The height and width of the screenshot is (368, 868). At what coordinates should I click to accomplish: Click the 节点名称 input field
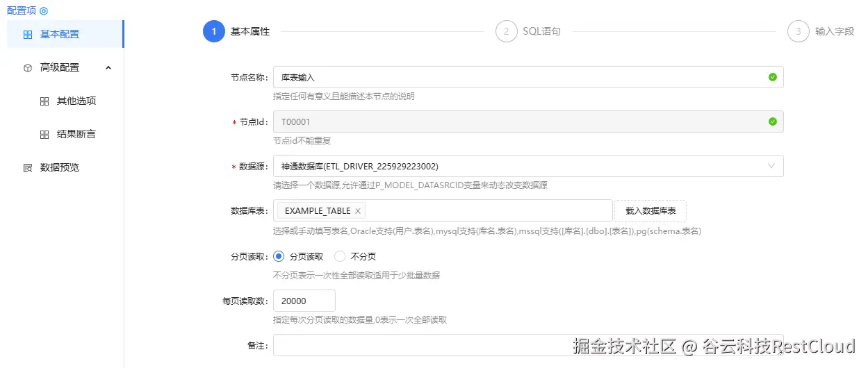[528, 77]
